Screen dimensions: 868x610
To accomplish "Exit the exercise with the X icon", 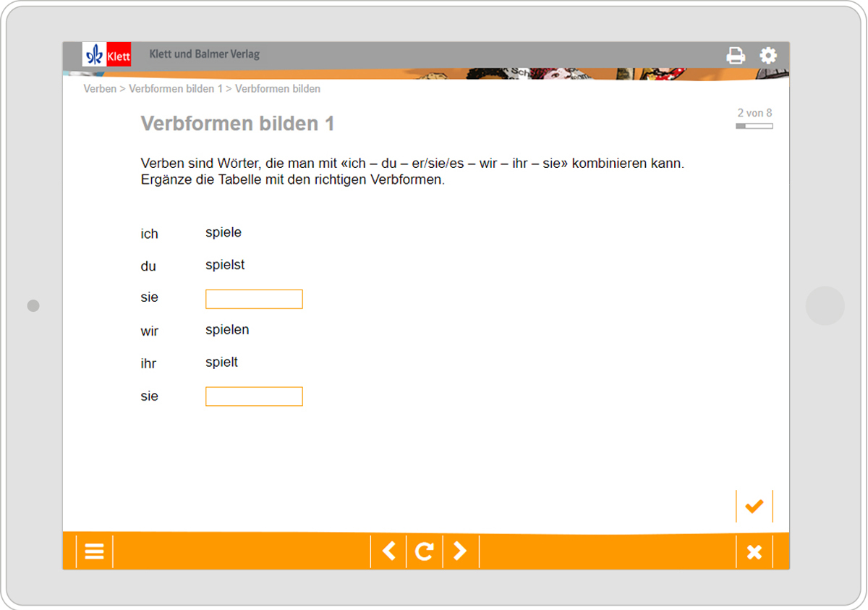I will tap(754, 551).
